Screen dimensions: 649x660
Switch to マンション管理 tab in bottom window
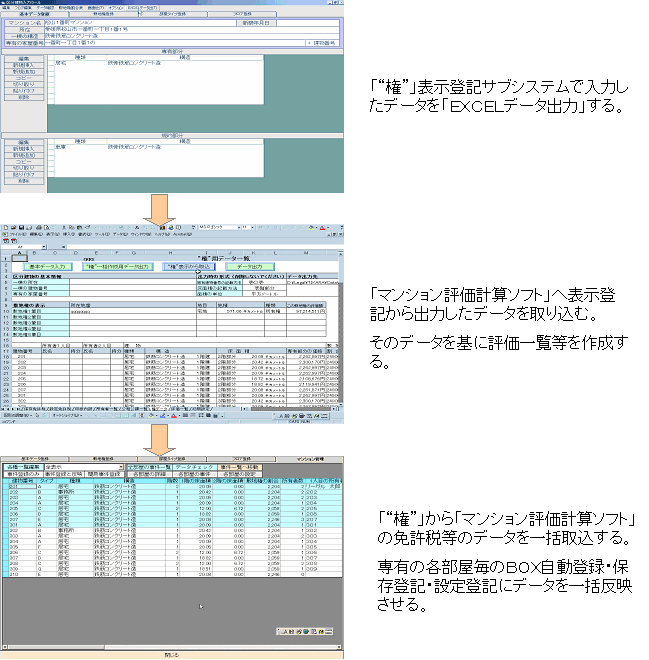coord(310,459)
